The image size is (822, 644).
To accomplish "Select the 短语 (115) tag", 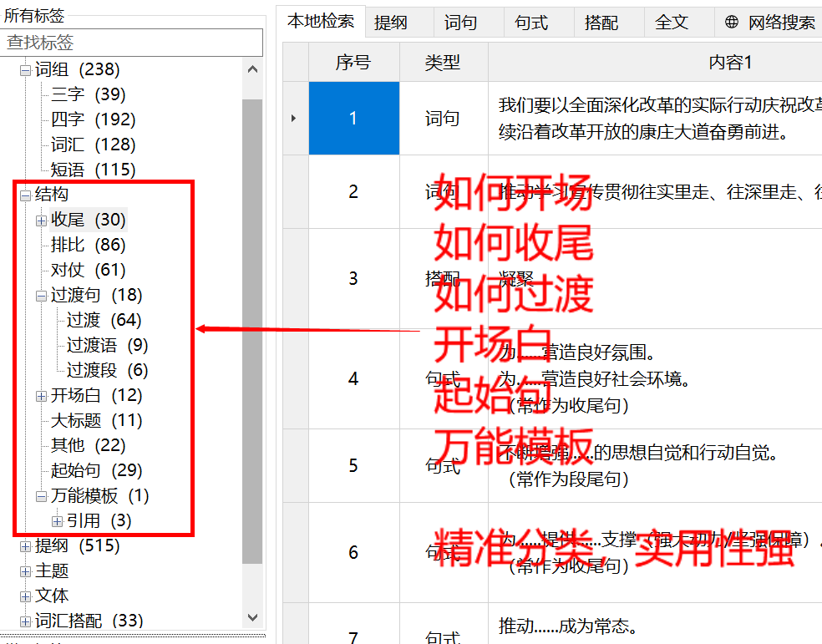I will click(x=94, y=170).
